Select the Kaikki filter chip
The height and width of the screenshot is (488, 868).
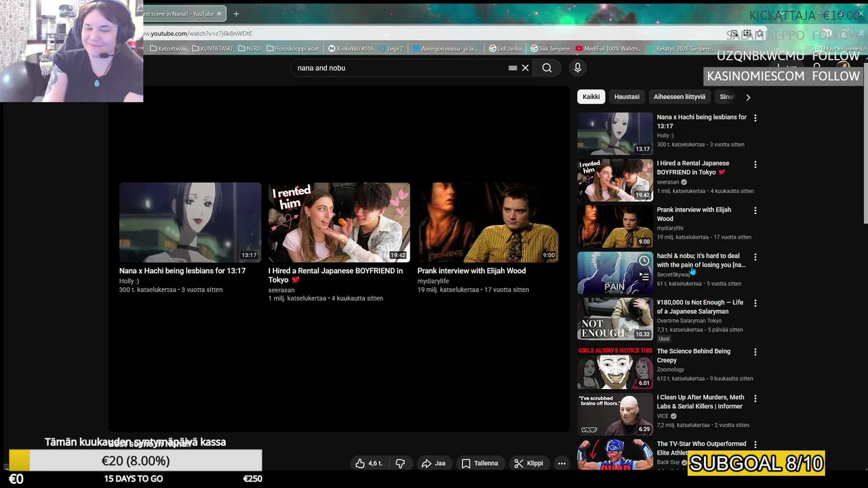click(591, 97)
